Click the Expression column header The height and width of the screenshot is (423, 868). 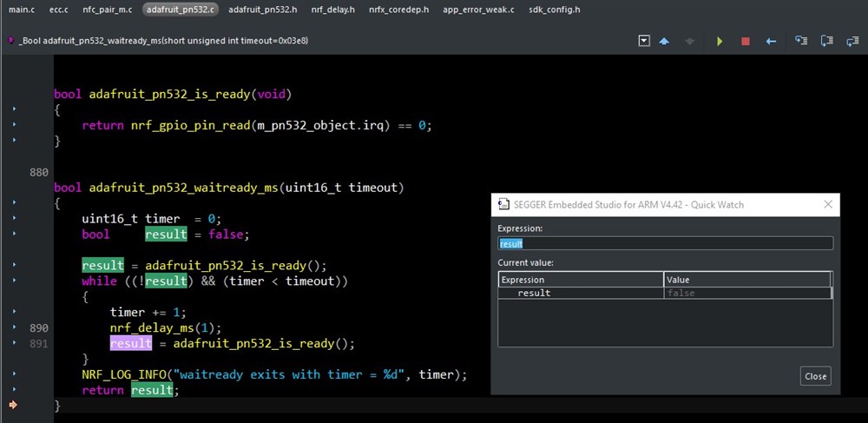(581, 280)
